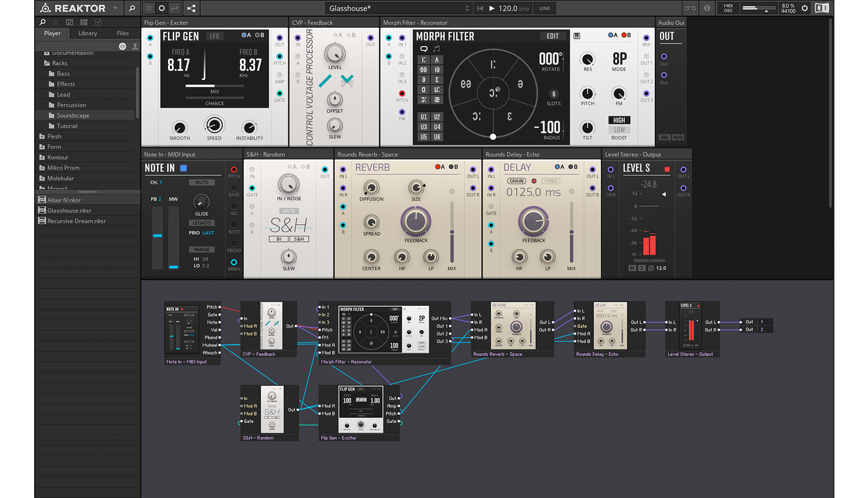This screenshot has height=498, width=868.
Task: Click DEL on the Audio Out module
Action: 665,138
